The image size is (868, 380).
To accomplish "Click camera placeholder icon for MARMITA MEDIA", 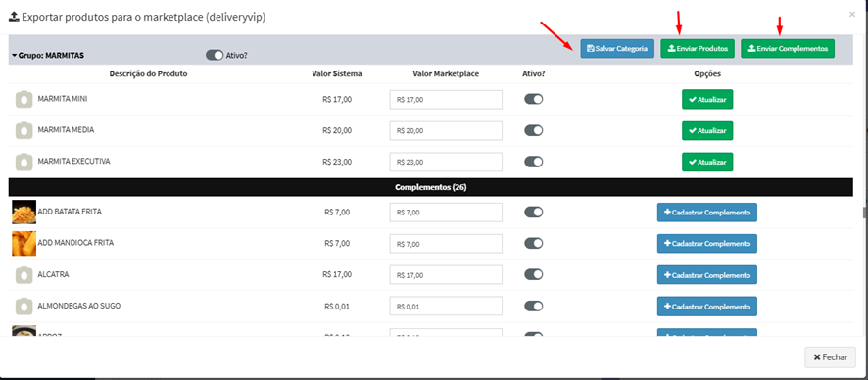I will [x=24, y=130].
